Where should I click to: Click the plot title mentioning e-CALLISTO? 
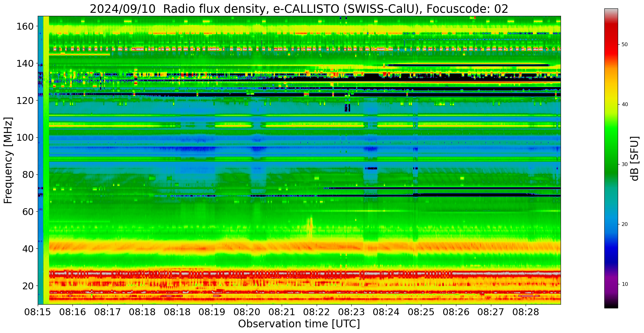pyautogui.click(x=299, y=9)
